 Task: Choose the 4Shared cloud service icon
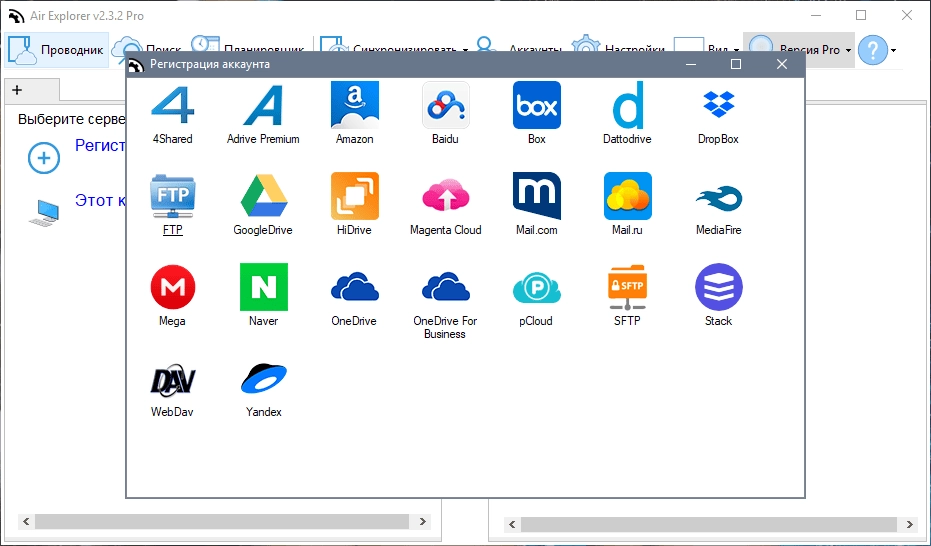(172, 106)
